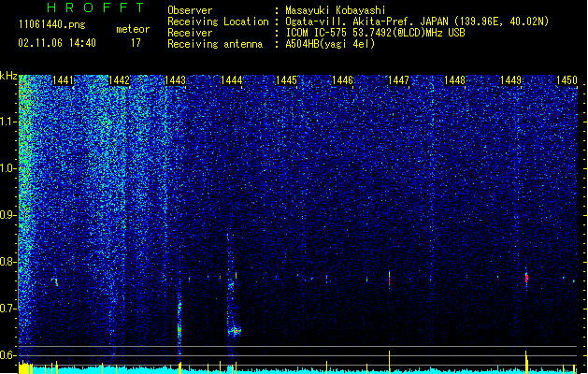Click the 1448 time marker
This screenshot has height=374, width=588.
click(455, 80)
